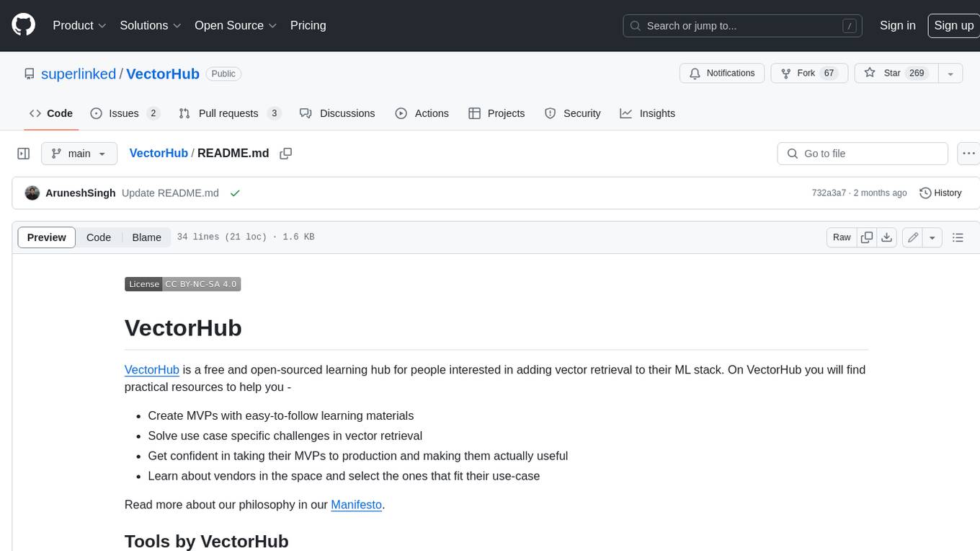
Task: Open the VectorHub repository link in header
Action: click(163, 74)
